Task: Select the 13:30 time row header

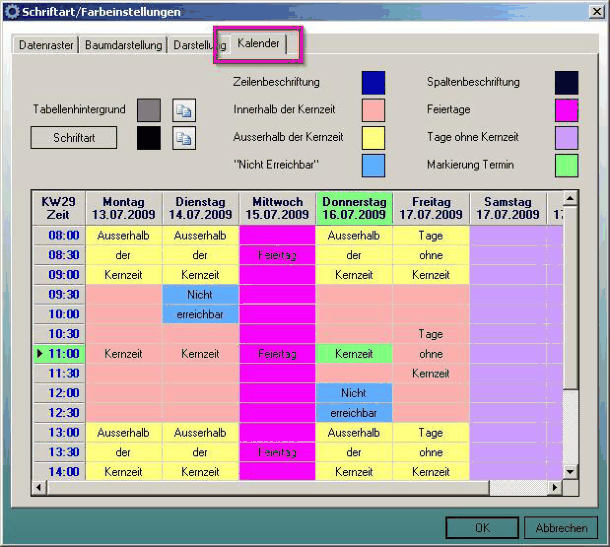Action: click(x=59, y=452)
